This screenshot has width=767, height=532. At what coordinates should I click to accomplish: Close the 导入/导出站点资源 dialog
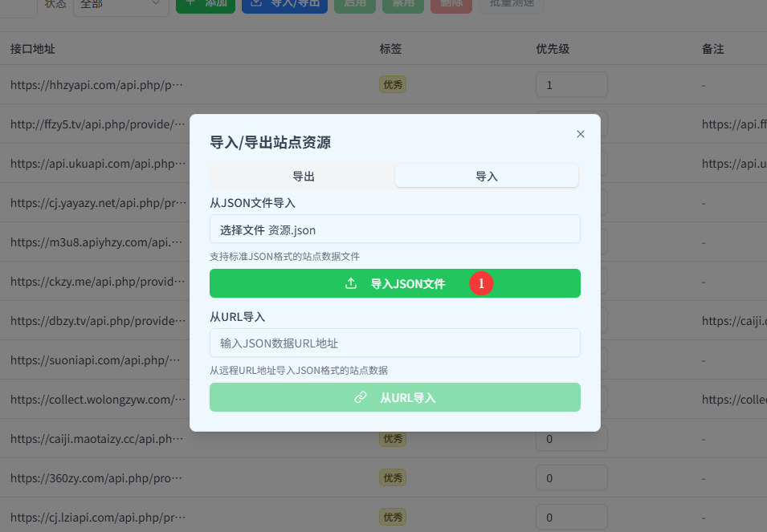click(x=581, y=134)
